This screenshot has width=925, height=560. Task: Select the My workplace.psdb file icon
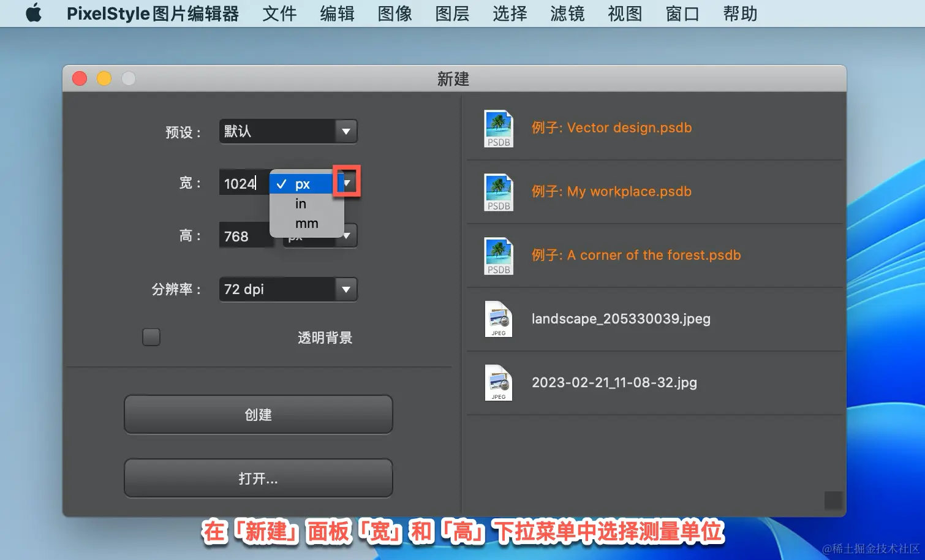tap(499, 192)
